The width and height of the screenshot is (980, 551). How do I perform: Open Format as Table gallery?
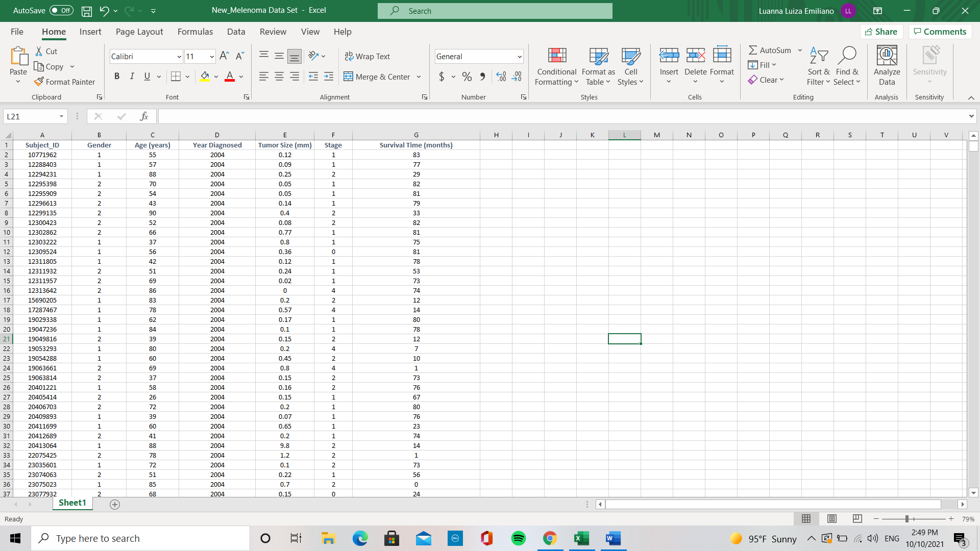tap(598, 67)
